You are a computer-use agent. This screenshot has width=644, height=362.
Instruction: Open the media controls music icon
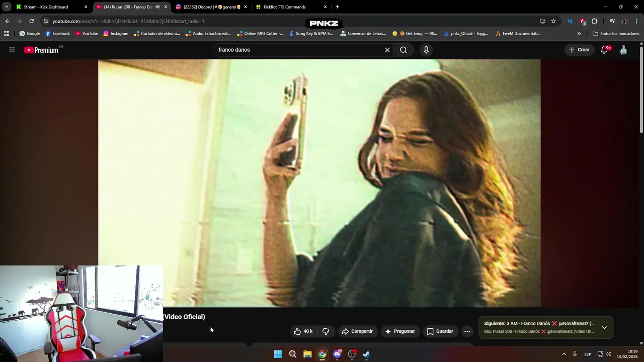[x=612, y=21]
